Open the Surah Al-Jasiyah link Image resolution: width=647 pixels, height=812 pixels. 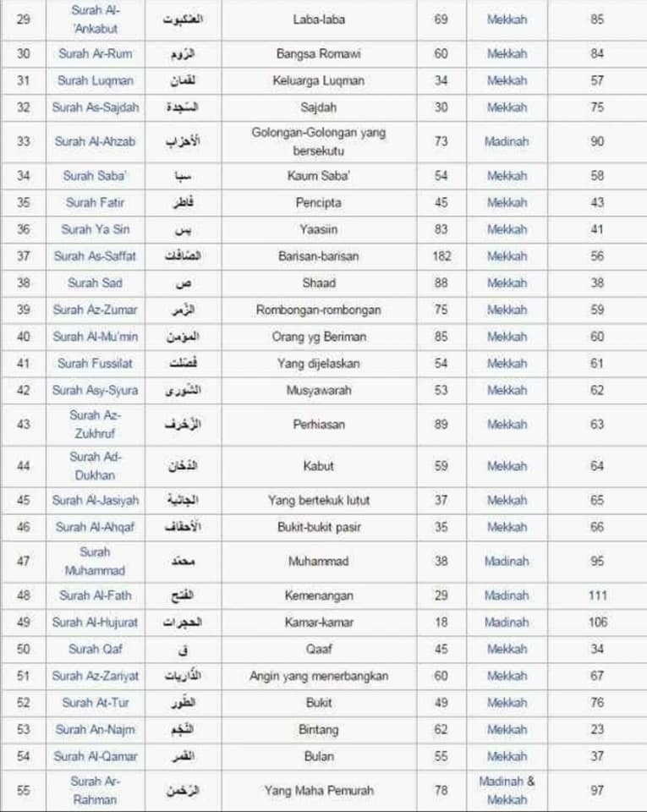96,501
